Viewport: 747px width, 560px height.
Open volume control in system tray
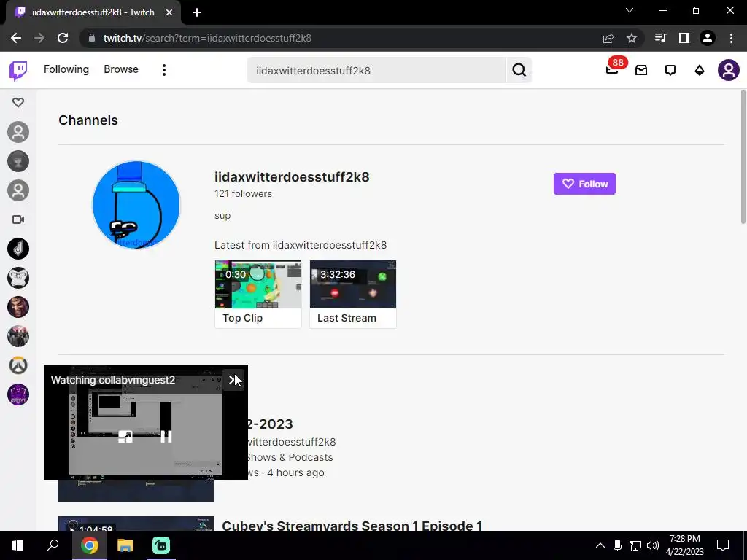coord(653,545)
